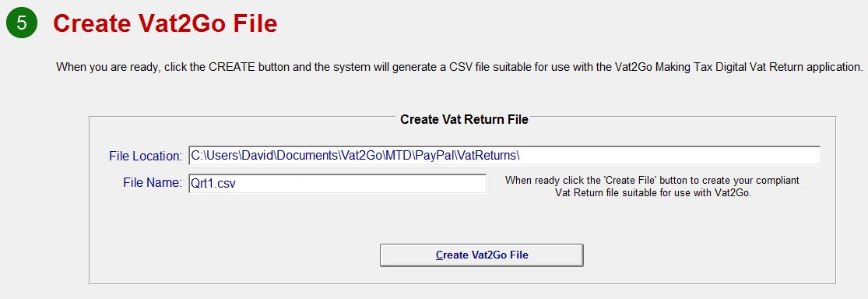Click the instruction sentence mentioning CREATE button
868x299 pixels.
[x=459, y=68]
